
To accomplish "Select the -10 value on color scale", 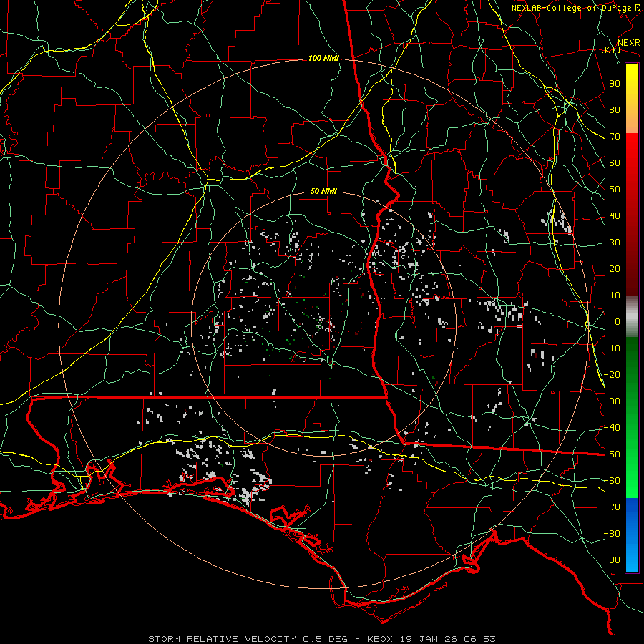I will 612,348.
